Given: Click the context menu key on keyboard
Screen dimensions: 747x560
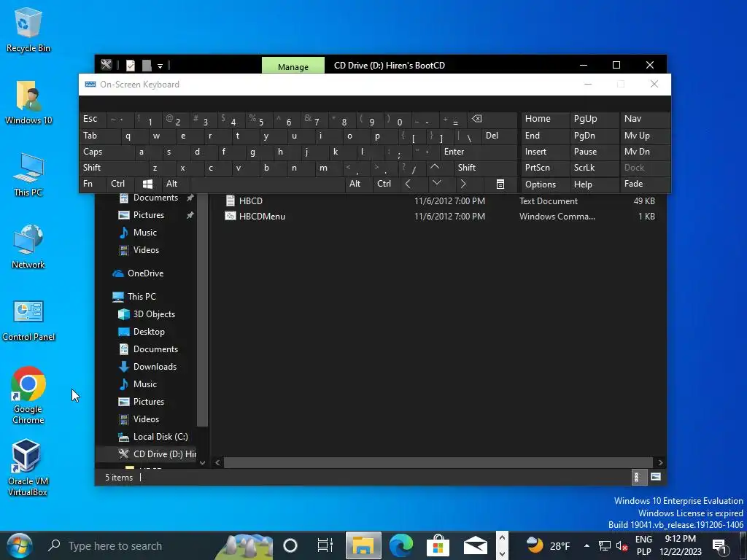Looking at the screenshot, I should (x=500, y=184).
